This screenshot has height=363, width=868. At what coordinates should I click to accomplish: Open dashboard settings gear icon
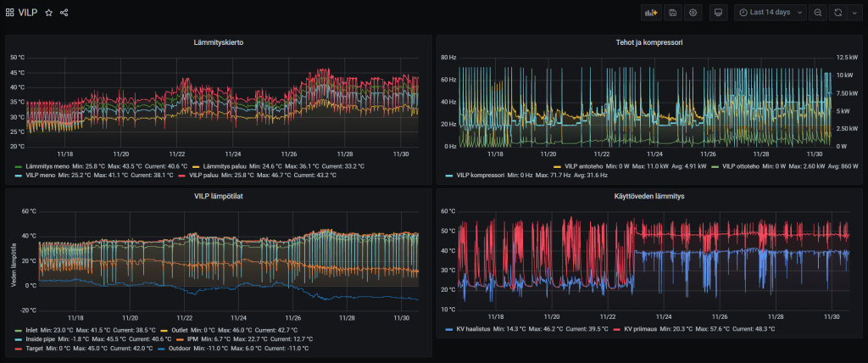tap(693, 13)
